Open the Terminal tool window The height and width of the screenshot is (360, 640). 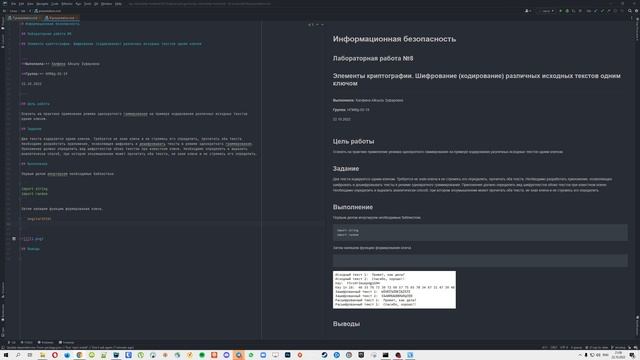click(x=67, y=342)
